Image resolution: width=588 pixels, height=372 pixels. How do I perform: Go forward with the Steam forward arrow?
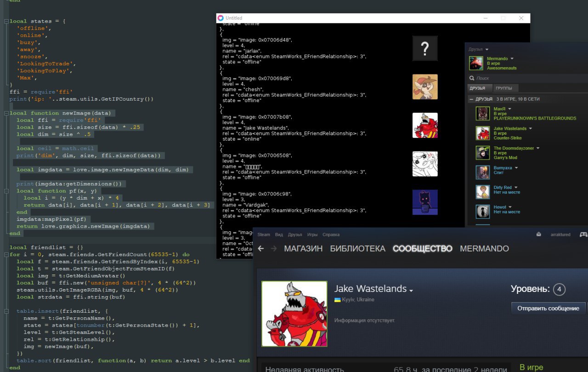point(274,249)
